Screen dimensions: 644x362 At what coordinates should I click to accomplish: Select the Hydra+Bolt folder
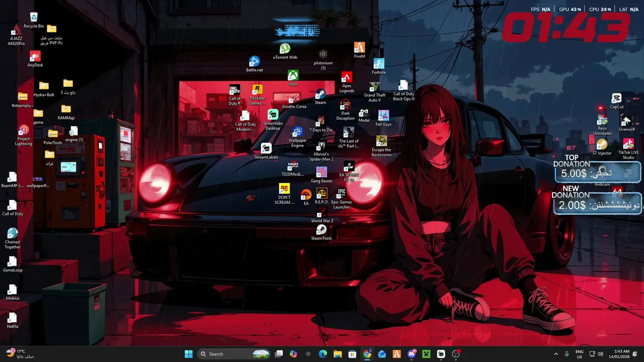(x=44, y=89)
